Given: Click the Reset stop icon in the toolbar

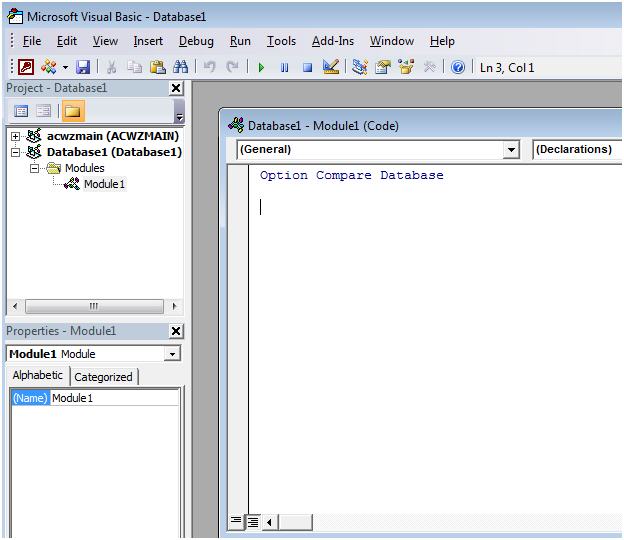Looking at the screenshot, I should click(307, 68).
